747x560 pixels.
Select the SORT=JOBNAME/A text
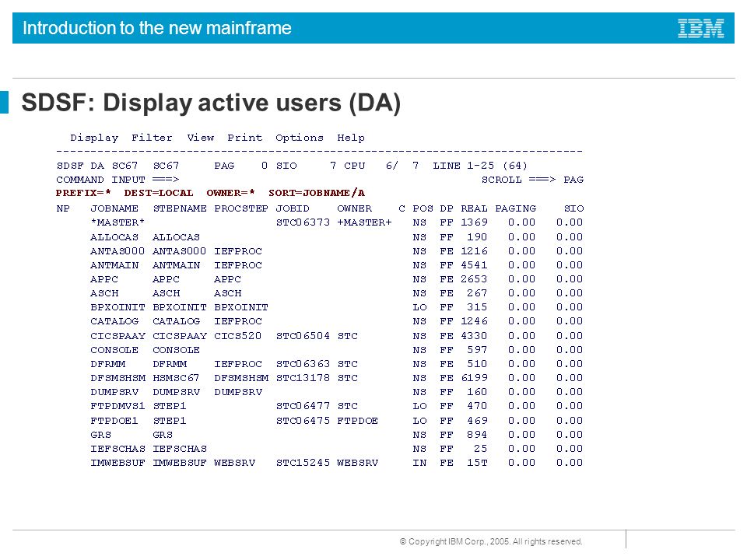coord(317,193)
